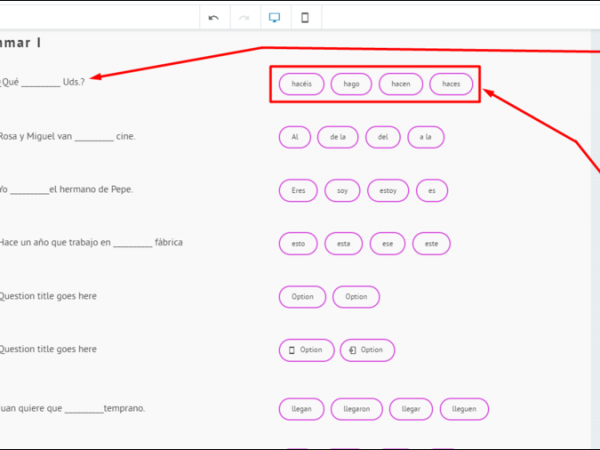The image size is (600, 450).
Task: Select 'esta' answer option
Action: [343, 243]
